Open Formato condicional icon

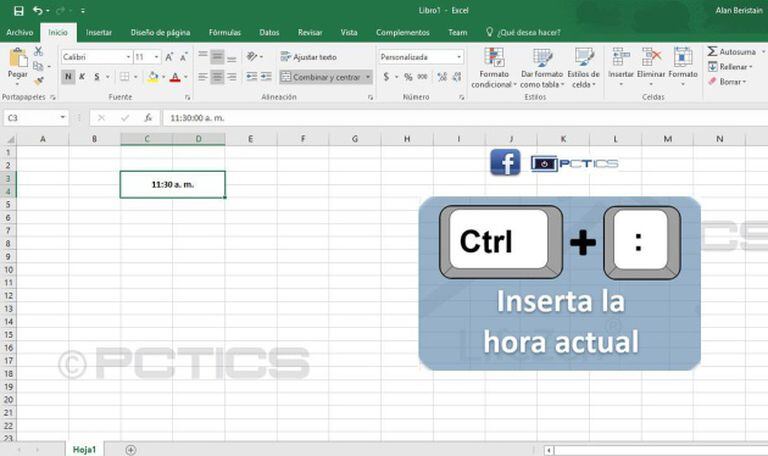click(x=493, y=58)
